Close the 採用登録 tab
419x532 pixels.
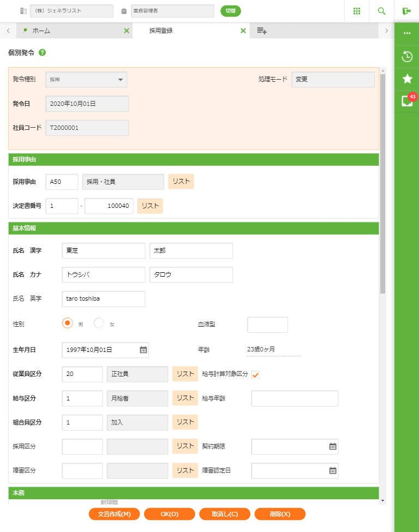tap(243, 31)
